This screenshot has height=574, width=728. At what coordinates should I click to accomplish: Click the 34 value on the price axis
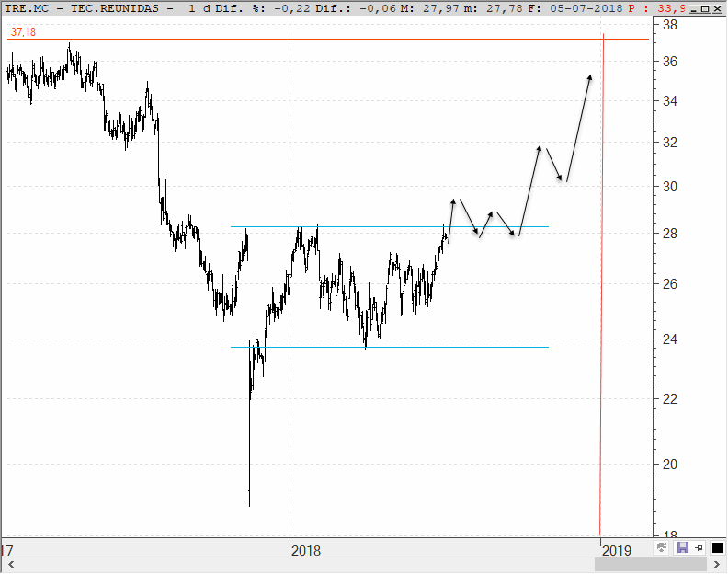pos(670,101)
